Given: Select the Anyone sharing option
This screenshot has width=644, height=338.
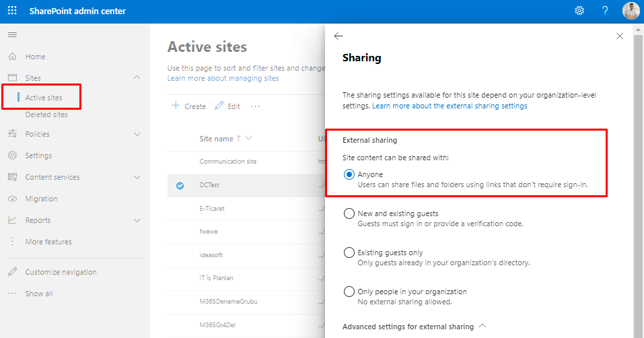Looking at the screenshot, I should point(349,174).
